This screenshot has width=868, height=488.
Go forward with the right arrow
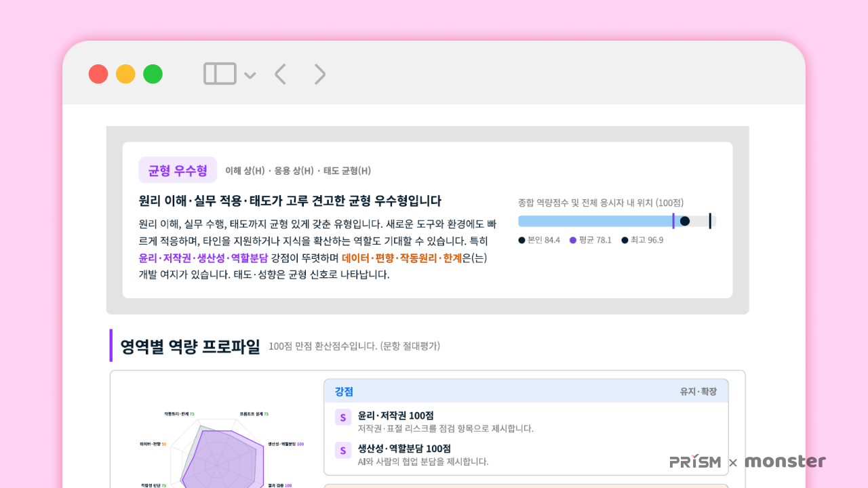pyautogui.click(x=320, y=74)
